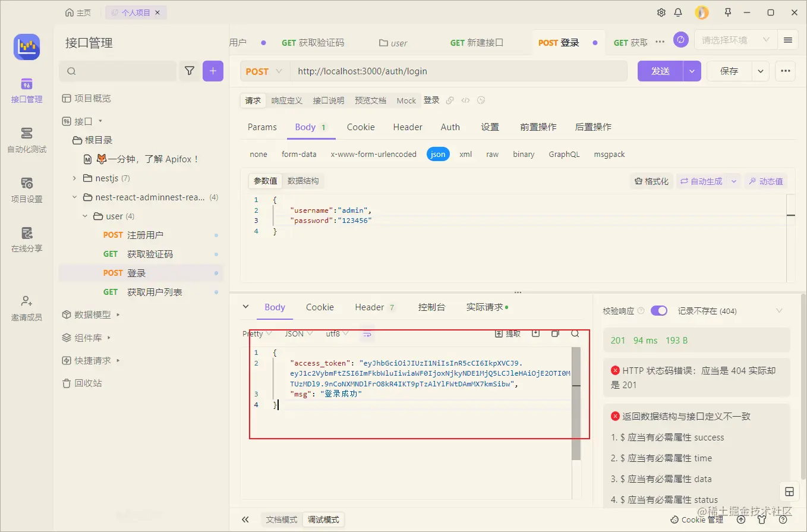Click the filter icon beside the search box
The image size is (807, 532).
(x=189, y=71)
